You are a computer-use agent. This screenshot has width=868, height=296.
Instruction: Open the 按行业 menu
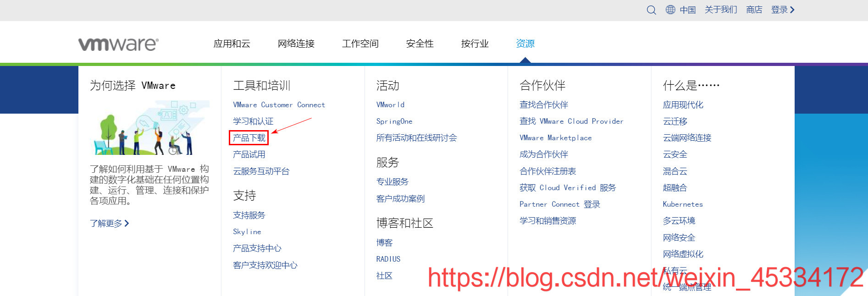pos(475,44)
